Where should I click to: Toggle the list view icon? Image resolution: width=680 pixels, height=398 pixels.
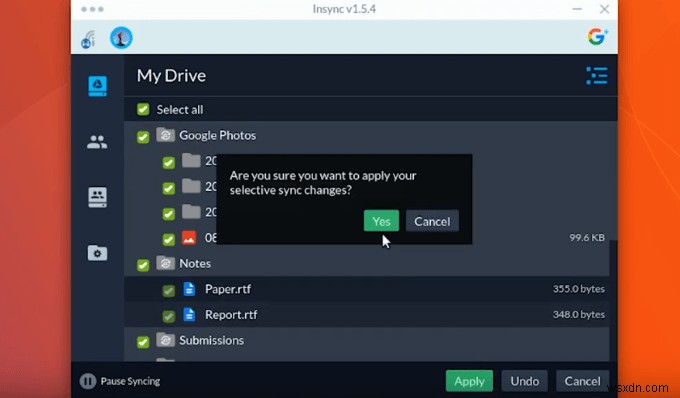point(597,75)
